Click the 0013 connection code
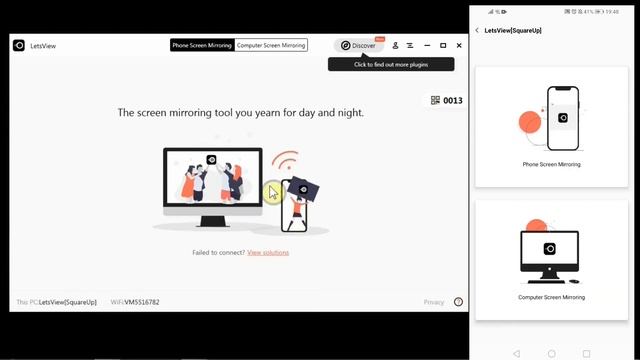 [x=453, y=100]
